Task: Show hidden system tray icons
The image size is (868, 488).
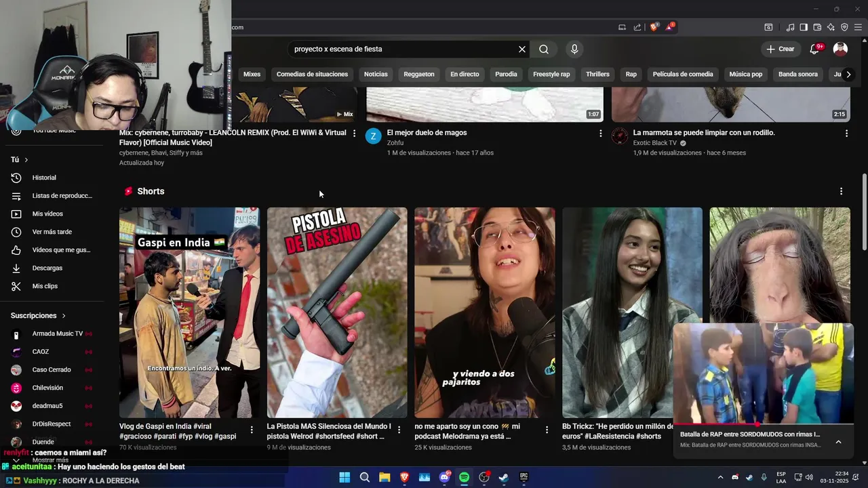Action: (720, 477)
